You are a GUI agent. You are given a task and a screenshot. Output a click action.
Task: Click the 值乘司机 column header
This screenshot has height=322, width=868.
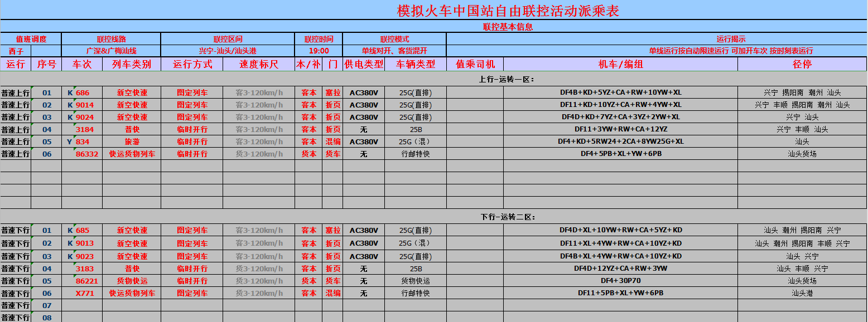click(475, 64)
